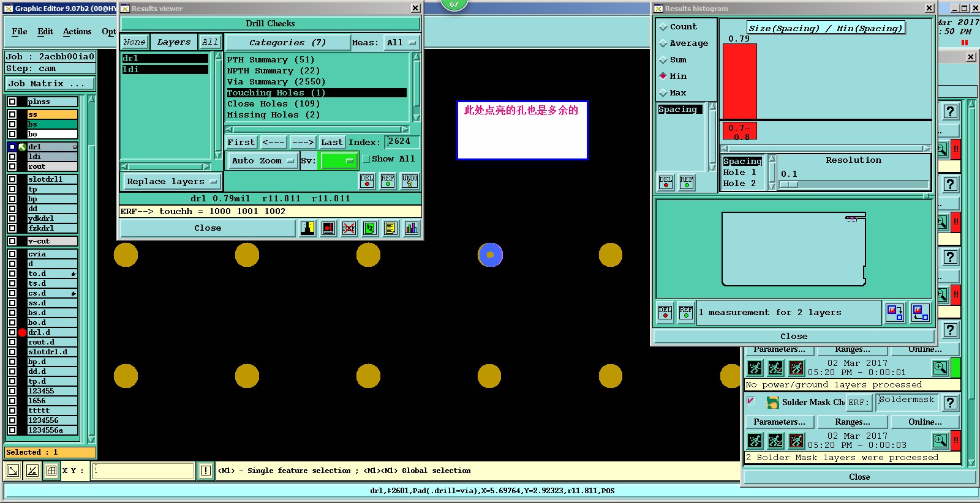Image resolution: width=980 pixels, height=503 pixels.
Task: Select the All layers filter tab
Action: pos(210,42)
